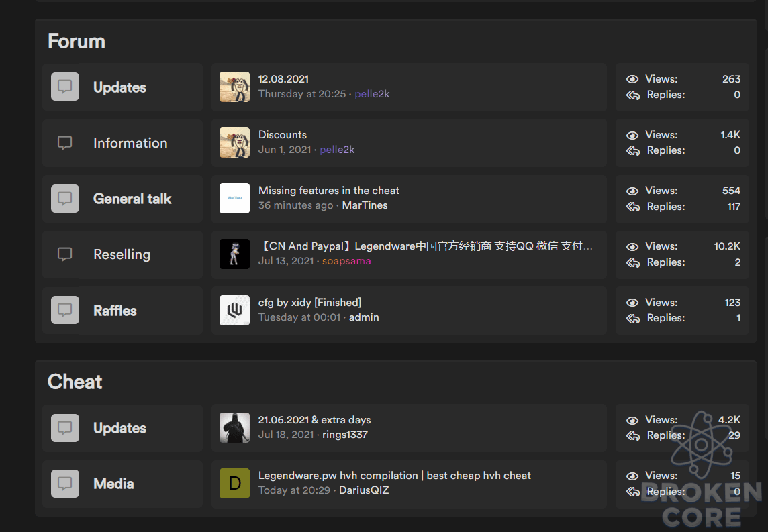The image size is (768, 532).
Task: Open Updates under the Cheat category
Action: 120,428
